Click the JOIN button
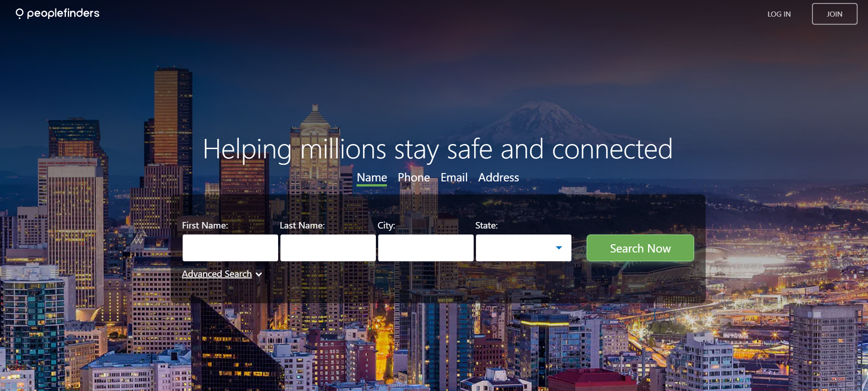The width and height of the screenshot is (868, 391). tap(834, 14)
